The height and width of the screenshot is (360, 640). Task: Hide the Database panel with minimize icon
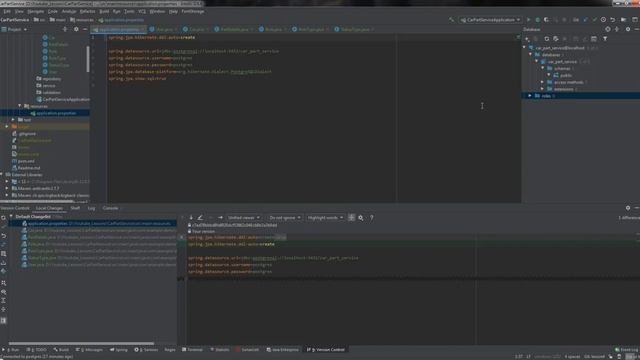click(x=636, y=29)
